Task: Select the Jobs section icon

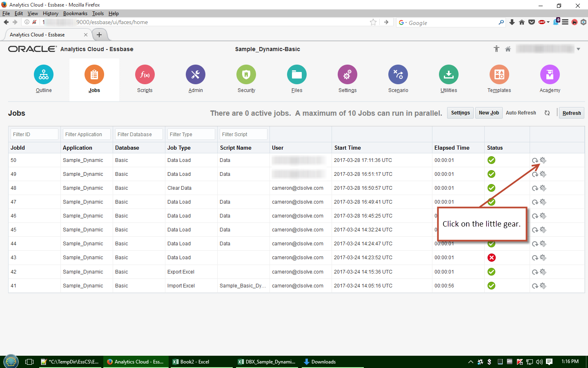Action: click(94, 75)
